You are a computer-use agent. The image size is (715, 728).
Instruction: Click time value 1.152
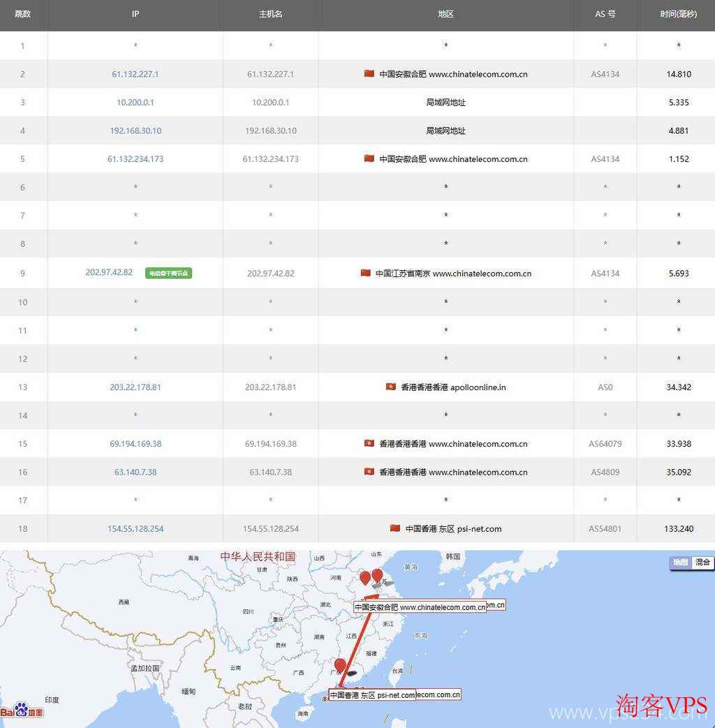coord(678,158)
